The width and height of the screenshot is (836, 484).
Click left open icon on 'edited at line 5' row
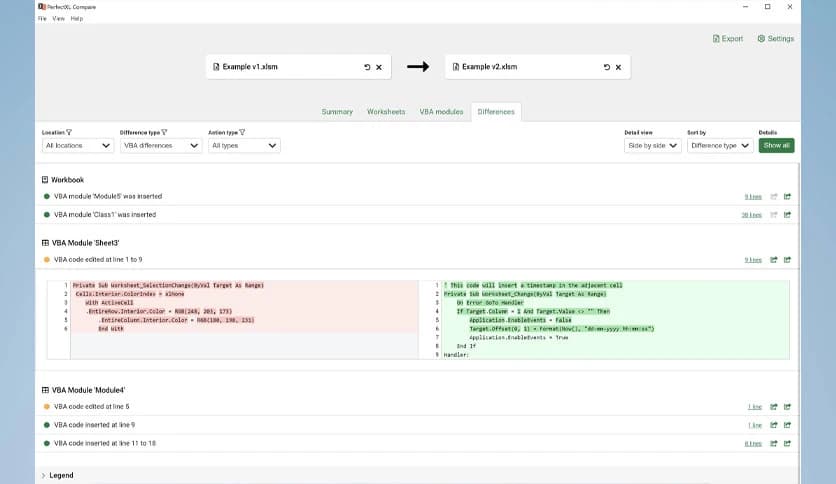tap(774, 407)
